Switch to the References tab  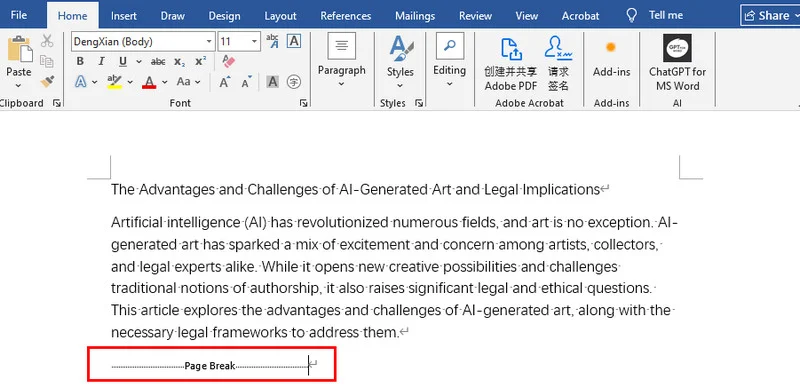[x=345, y=16]
